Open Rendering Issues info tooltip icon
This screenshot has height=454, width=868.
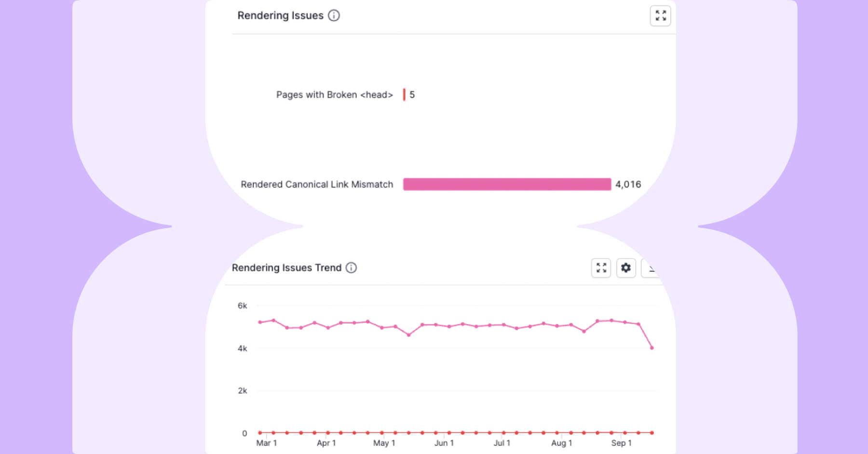(x=334, y=15)
